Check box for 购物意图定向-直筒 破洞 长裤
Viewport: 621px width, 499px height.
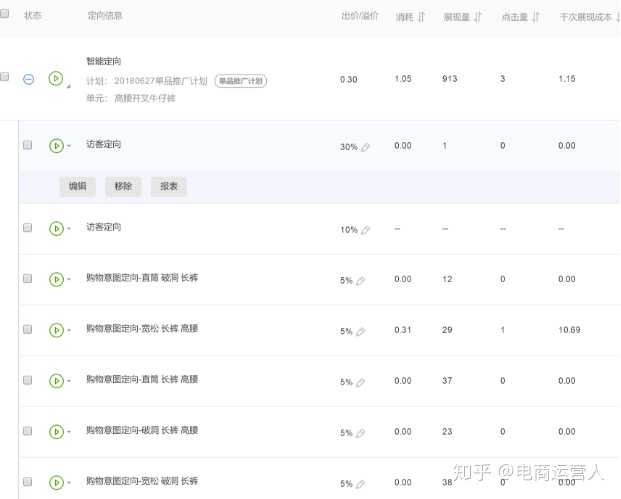point(27,278)
